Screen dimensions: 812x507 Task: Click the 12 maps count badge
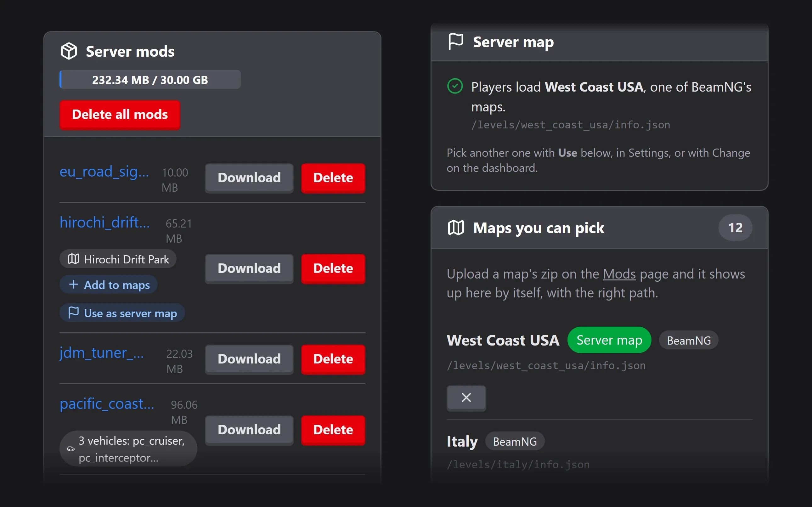click(x=735, y=228)
